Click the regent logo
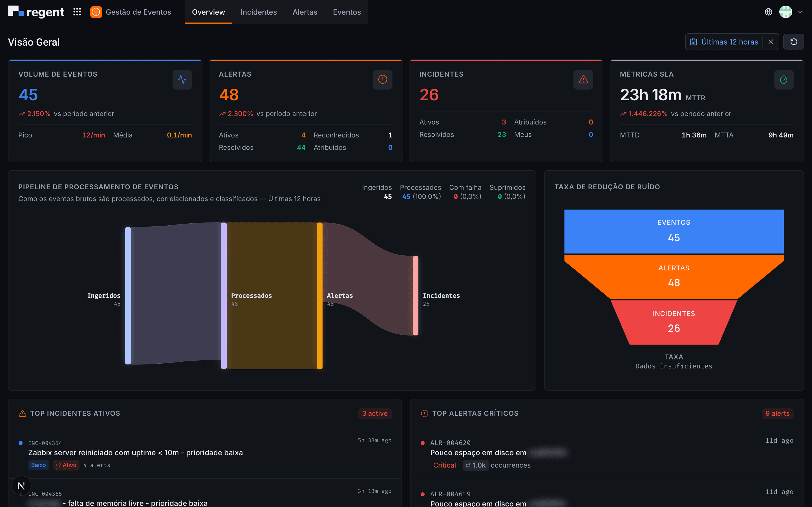The width and height of the screenshot is (812, 507). [36, 12]
